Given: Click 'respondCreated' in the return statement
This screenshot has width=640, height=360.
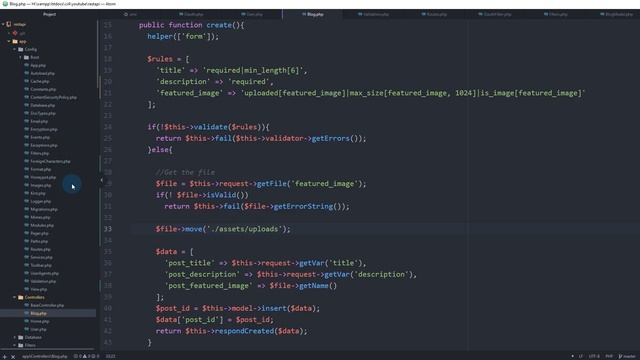Looking at the screenshot, I should 244,331.
